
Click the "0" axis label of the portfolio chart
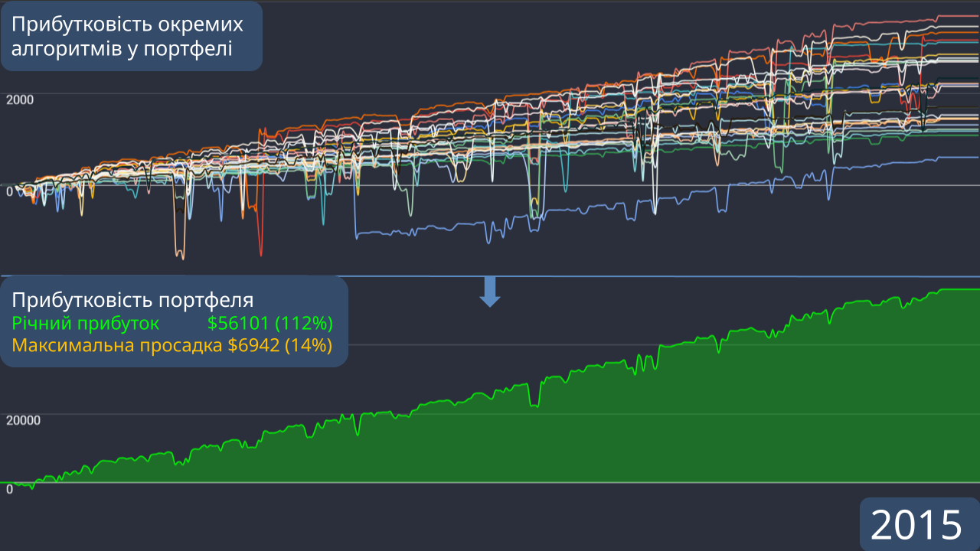(x=9, y=489)
